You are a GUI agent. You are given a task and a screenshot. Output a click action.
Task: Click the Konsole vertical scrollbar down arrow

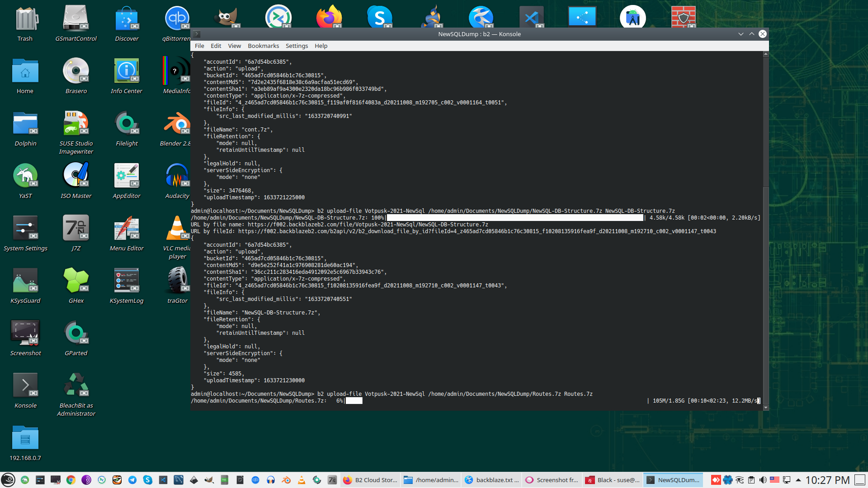coord(765,408)
